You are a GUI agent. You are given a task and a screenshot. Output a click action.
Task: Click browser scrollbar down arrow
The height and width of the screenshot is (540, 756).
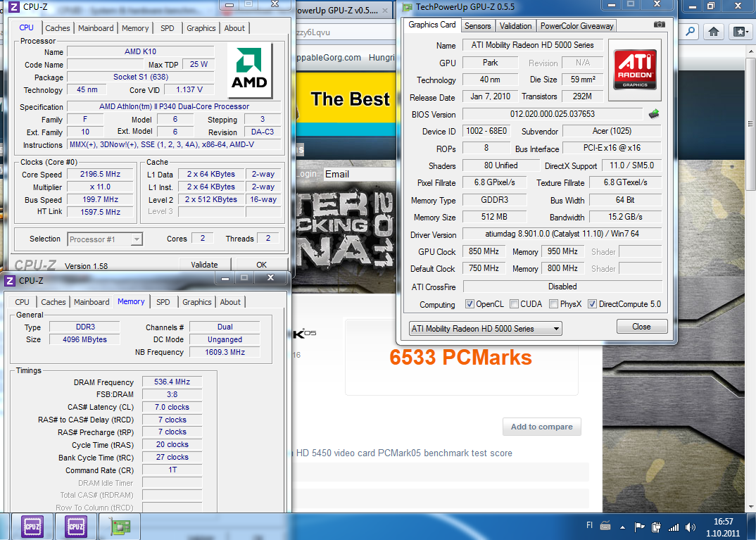click(x=750, y=507)
